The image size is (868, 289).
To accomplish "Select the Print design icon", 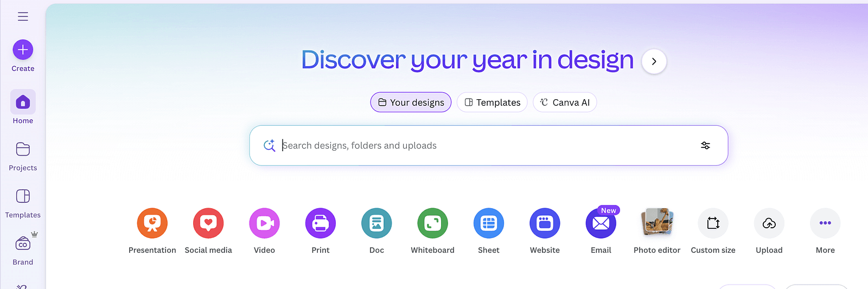I will click(x=321, y=223).
